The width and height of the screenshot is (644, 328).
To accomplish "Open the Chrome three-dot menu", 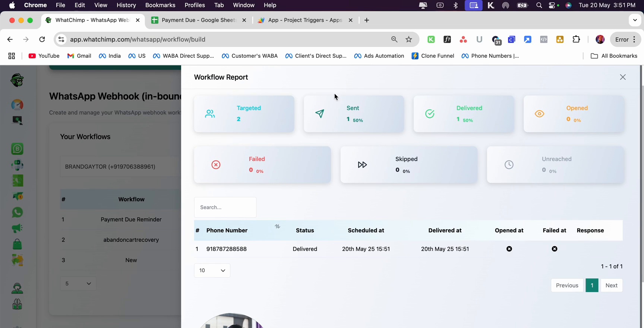I will 634,40.
